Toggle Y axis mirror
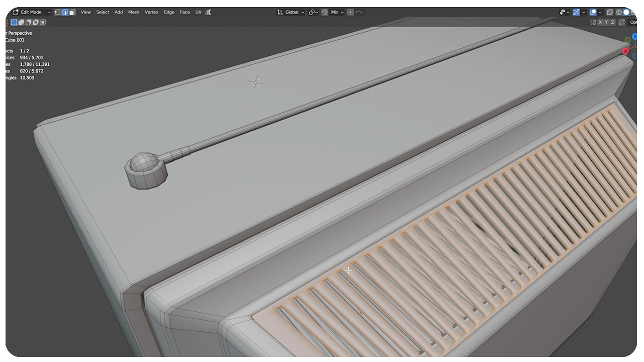This screenshot has width=644, height=362. [x=606, y=22]
